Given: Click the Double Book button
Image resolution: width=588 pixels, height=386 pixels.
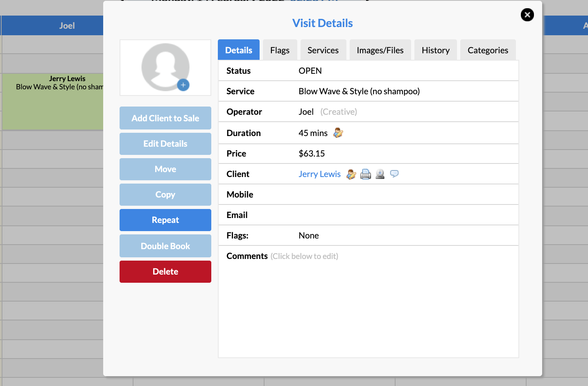Looking at the screenshot, I should coord(165,246).
